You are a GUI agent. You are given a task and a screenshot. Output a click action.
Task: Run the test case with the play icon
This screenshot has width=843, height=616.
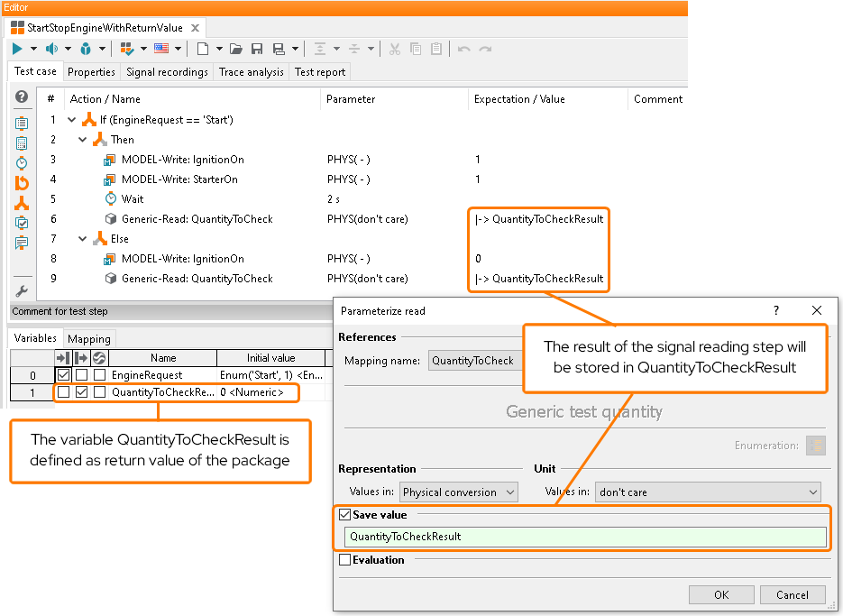pyautogui.click(x=17, y=49)
